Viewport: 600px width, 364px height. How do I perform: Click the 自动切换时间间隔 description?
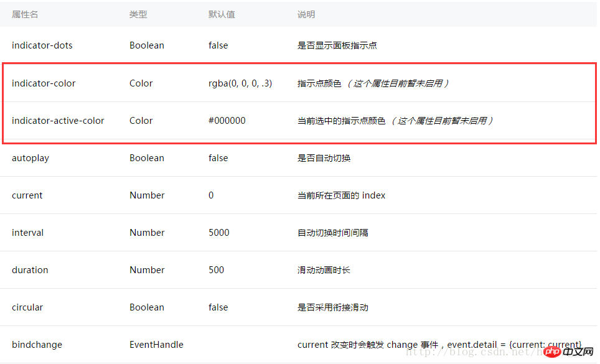click(332, 233)
